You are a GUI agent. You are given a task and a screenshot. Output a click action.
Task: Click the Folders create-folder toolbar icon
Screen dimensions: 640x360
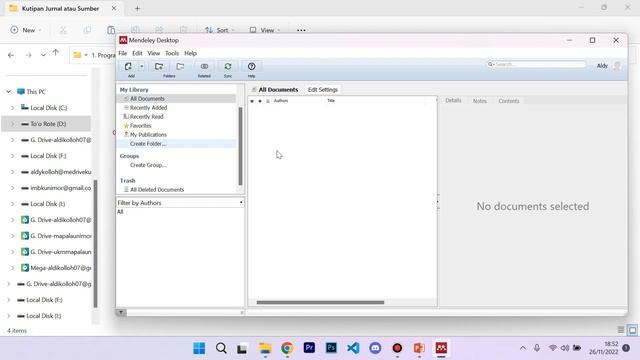(x=159, y=67)
